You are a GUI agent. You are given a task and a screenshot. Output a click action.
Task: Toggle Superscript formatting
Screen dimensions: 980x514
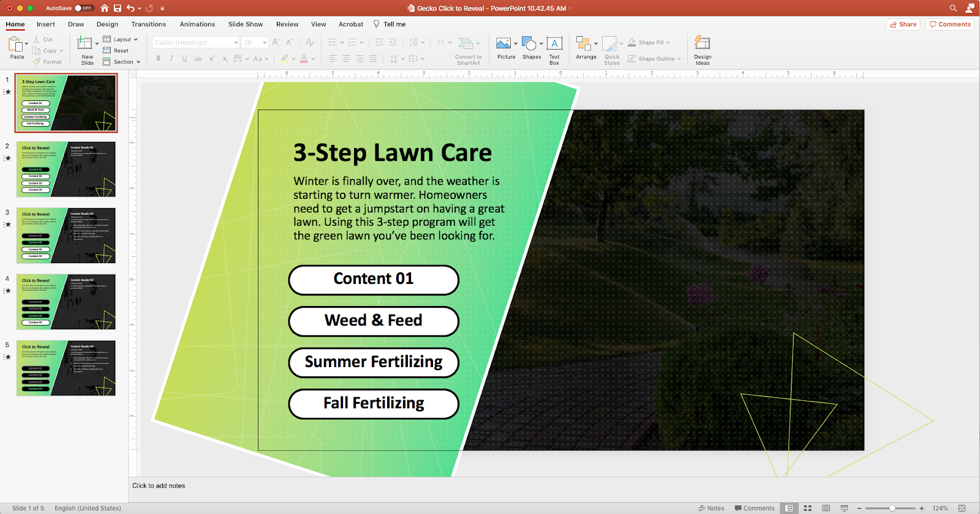(212, 59)
